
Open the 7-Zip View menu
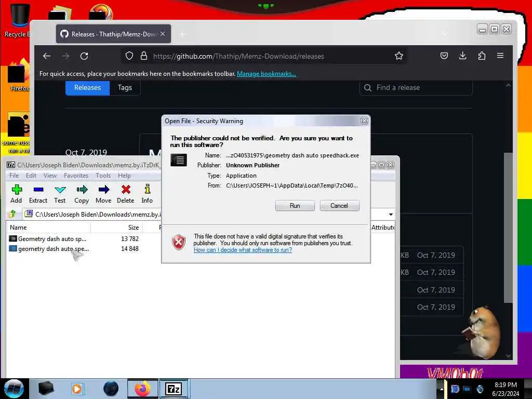pos(50,176)
